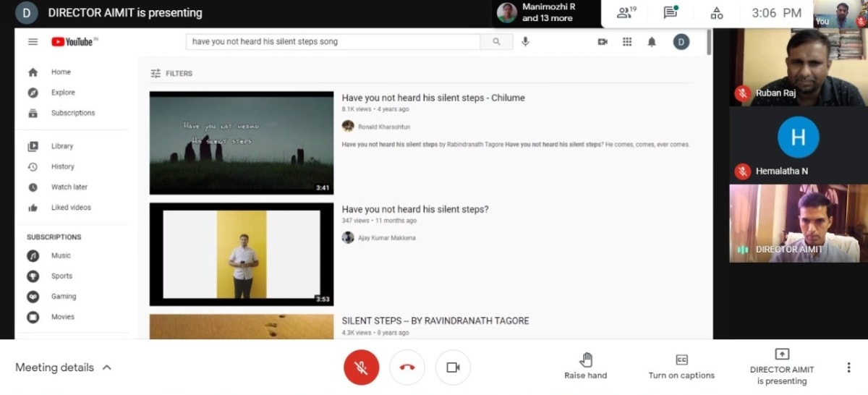Click the search magnifier button
The height and width of the screenshot is (395, 868).
(x=496, y=42)
